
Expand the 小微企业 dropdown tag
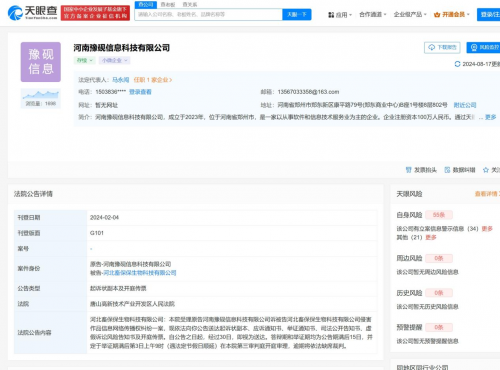point(115,60)
